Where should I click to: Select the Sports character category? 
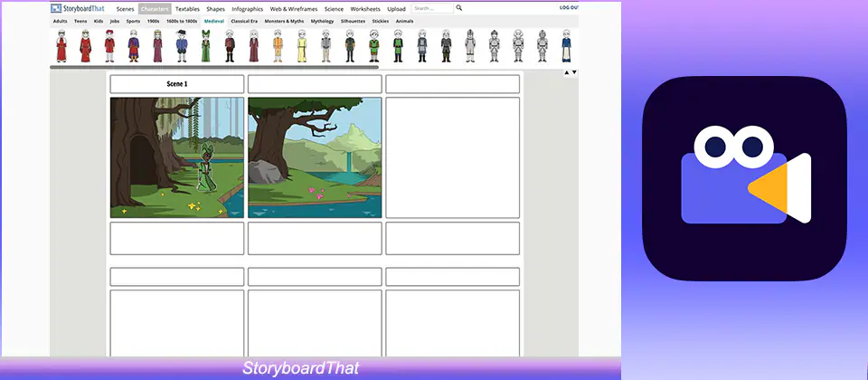[x=134, y=21]
